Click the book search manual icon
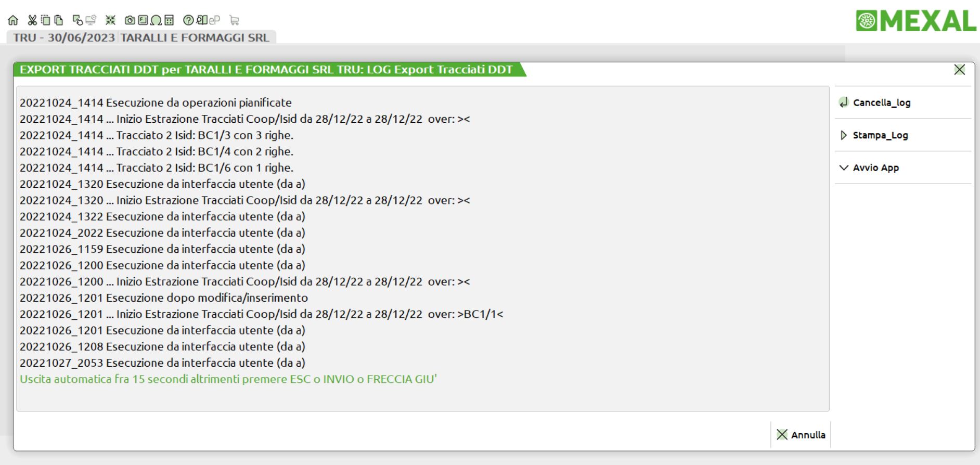Screen dimensions: 980x465 [202, 20]
